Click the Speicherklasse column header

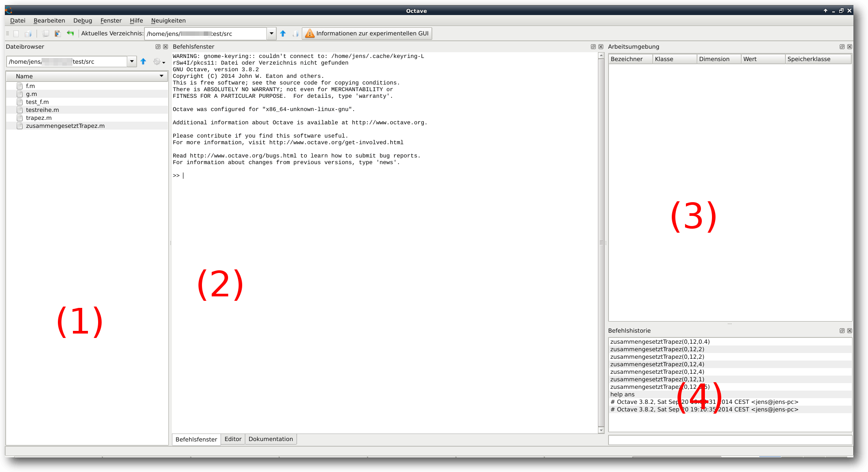click(819, 59)
